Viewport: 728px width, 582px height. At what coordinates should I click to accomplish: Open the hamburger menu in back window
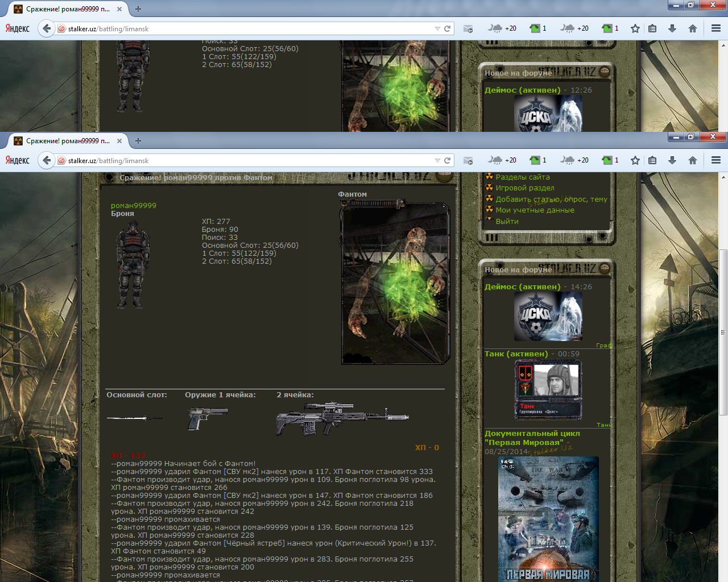point(716,28)
